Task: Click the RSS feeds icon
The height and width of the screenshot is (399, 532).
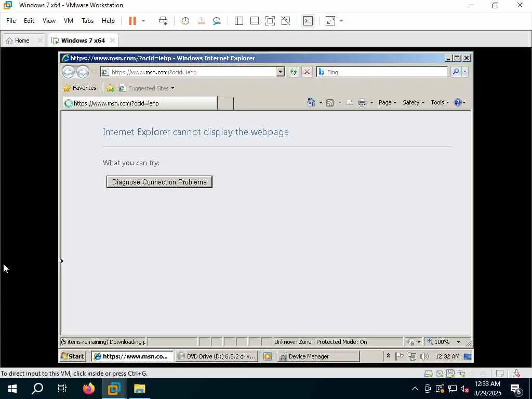Action: [330, 102]
